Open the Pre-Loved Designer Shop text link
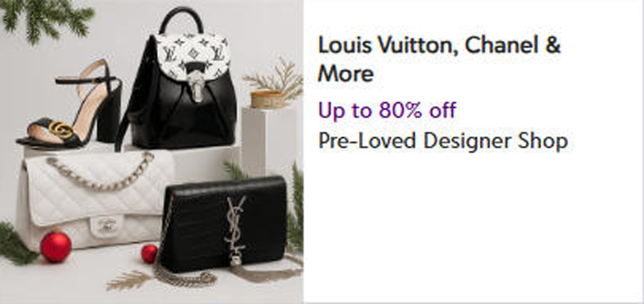This screenshot has width=644, height=304. tap(443, 141)
